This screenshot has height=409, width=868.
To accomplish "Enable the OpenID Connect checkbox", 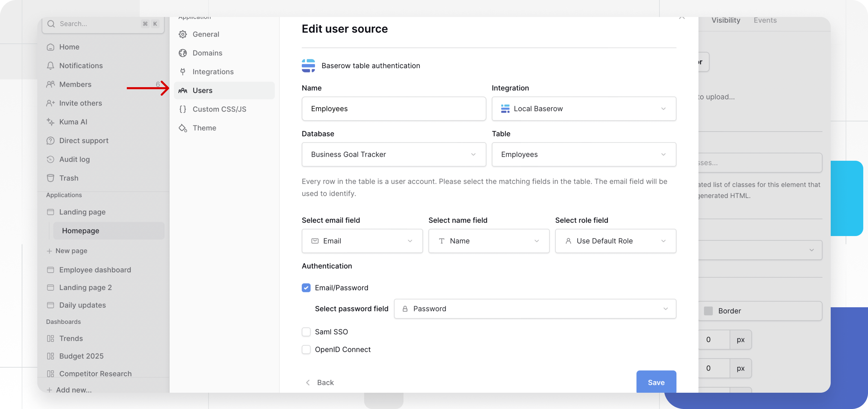I will click(306, 349).
